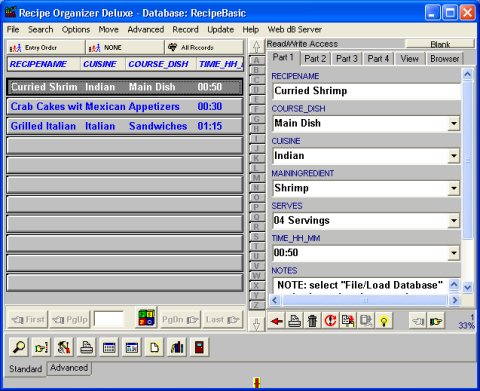This screenshot has width=480, height=391.
Task: Open the books library icon
Action: click(x=177, y=347)
